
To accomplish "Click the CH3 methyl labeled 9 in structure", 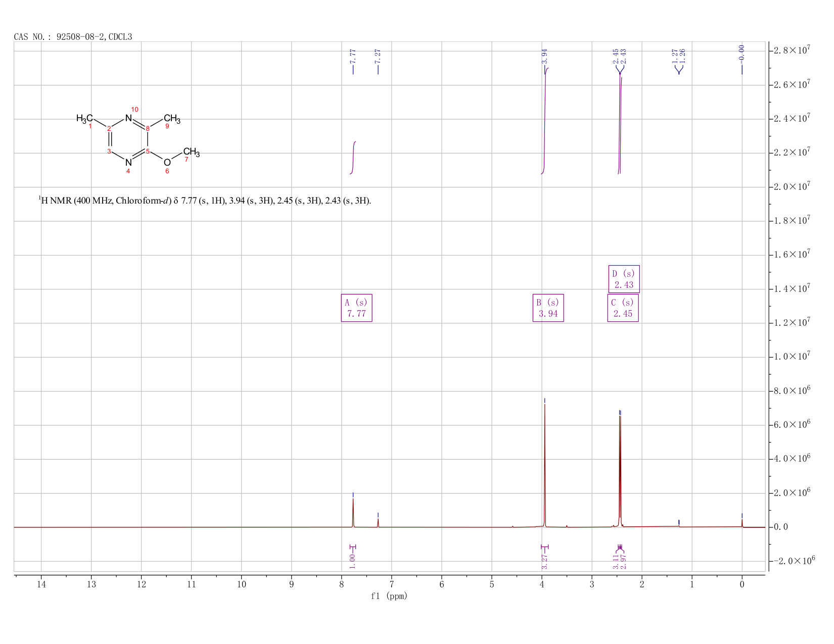I will coord(172,119).
